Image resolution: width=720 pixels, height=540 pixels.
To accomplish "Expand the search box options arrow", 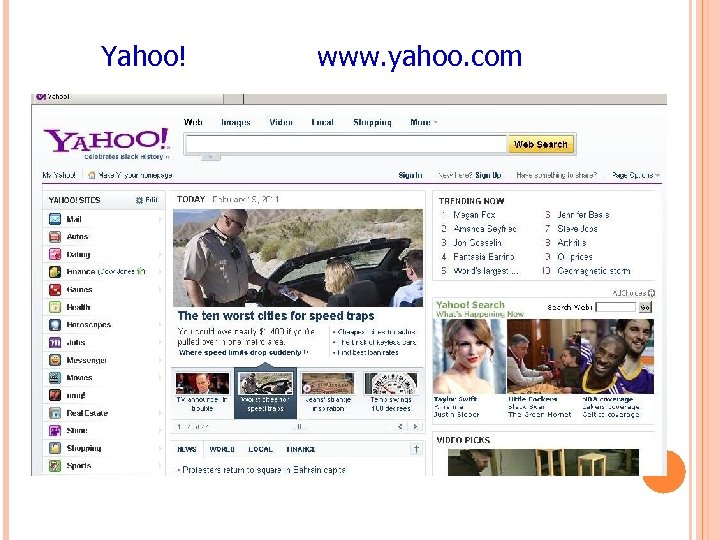I will (211, 157).
